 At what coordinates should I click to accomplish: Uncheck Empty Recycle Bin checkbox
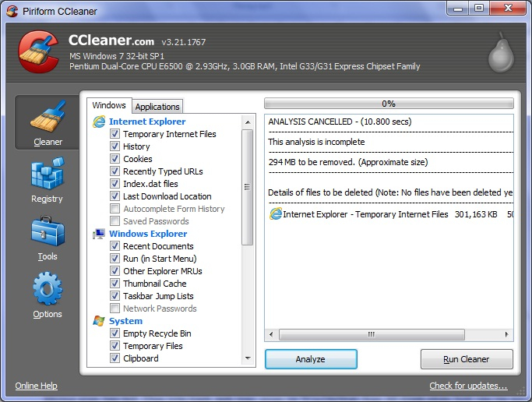(x=115, y=333)
